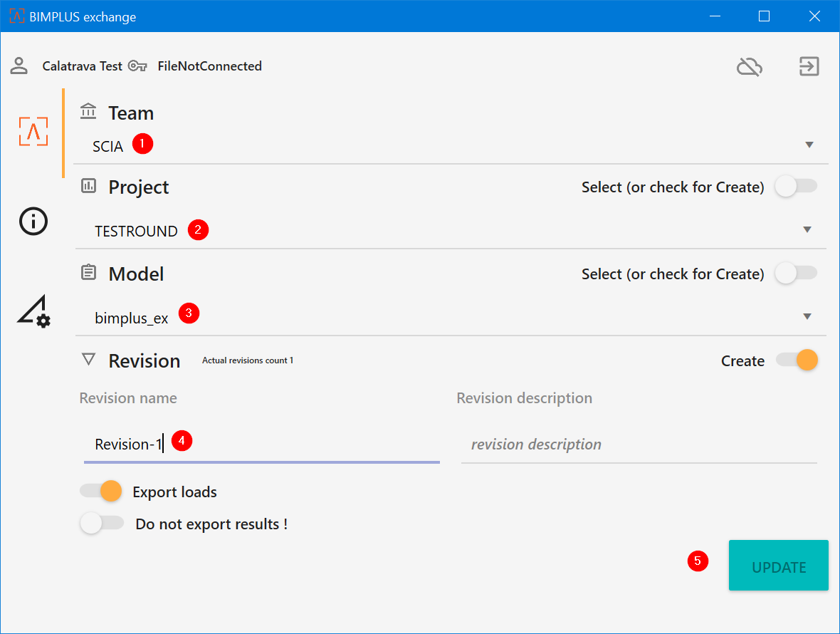Collapse the Revision section triangle
This screenshot has width=840, height=634.
click(88, 360)
